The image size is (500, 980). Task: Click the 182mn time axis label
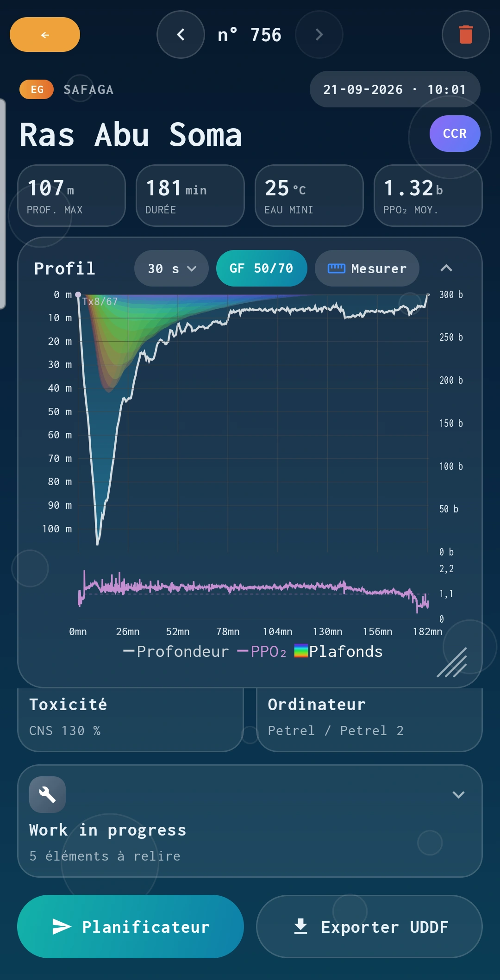[x=427, y=631]
